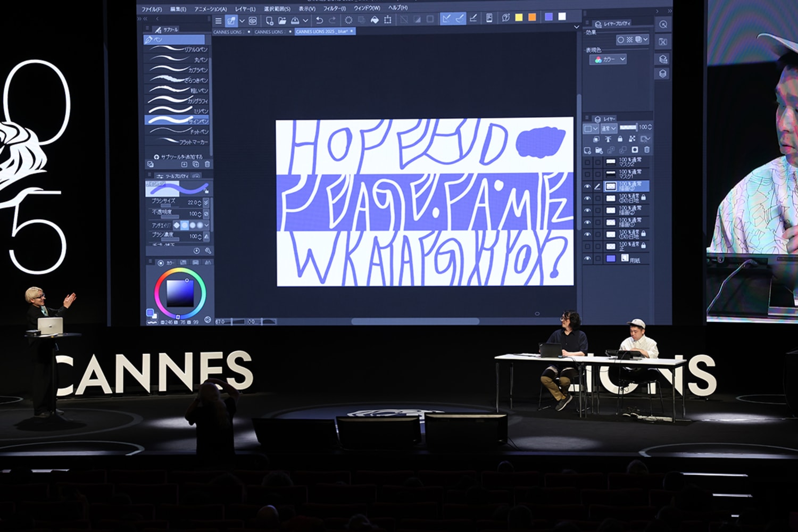Open the 表現色 カラー dropdown
This screenshot has height=532, width=798.
608,60
